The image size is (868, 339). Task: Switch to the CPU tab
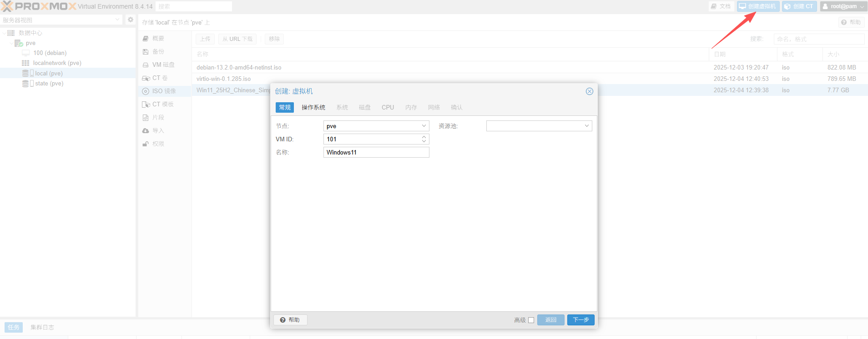[x=388, y=108]
